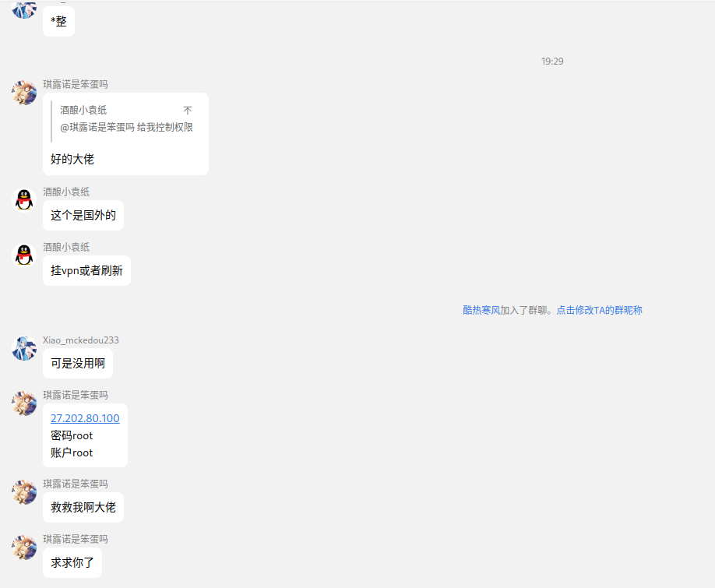Click the jump-to-original arrow in the quoted reply
715x588 pixels.
tap(188, 111)
